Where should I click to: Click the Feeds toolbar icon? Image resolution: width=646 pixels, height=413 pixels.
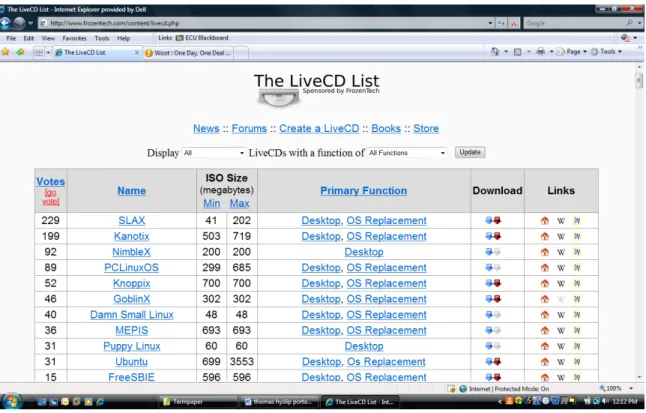[x=517, y=52]
